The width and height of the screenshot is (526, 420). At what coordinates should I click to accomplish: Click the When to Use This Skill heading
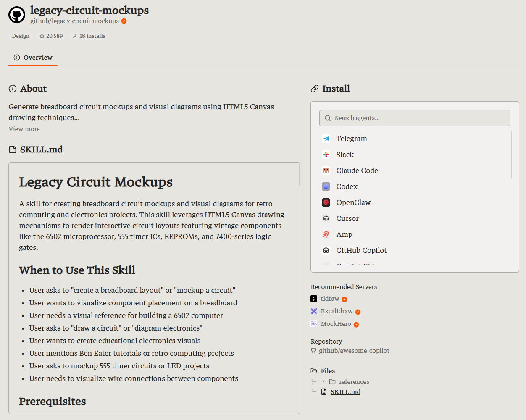point(77,270)
